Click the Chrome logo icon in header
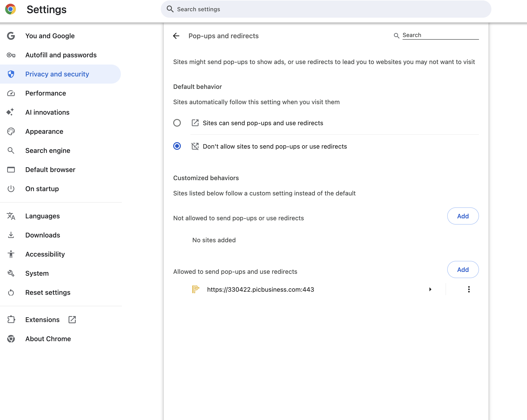527x420 pixels. 11,9
